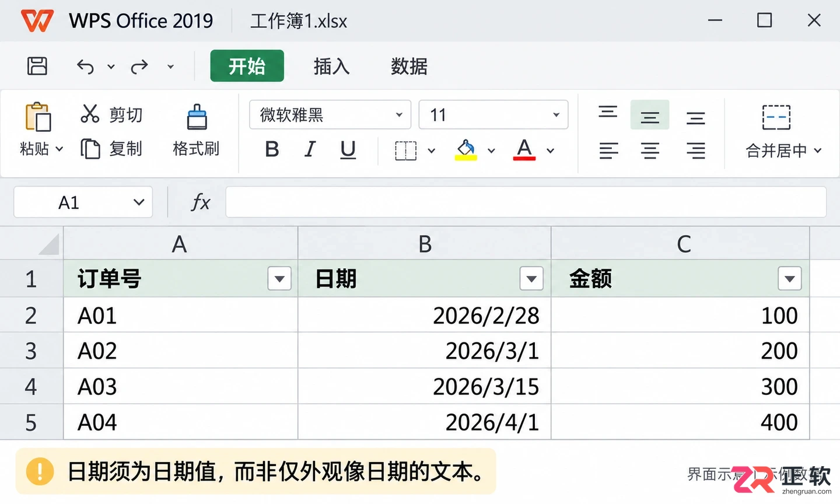Toggle the highlighted middle vertical align button
The image size is (840, 504).
point(650,116)
